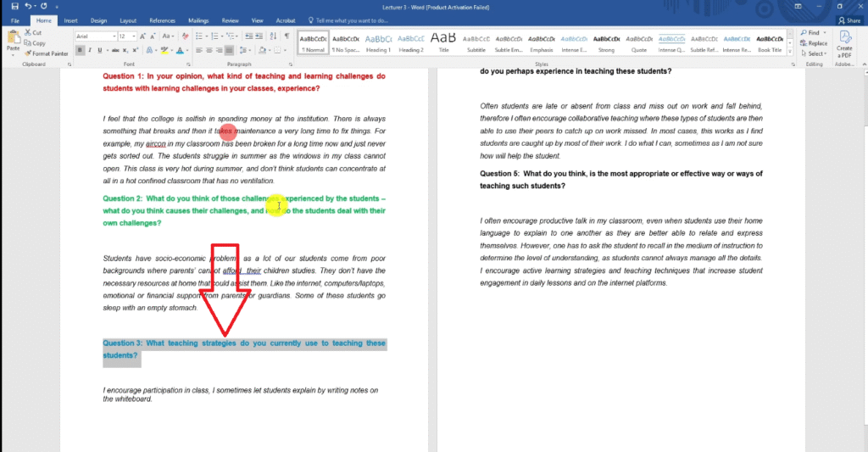Screen dimensions: 868x452
Task: Open the Layout ribbon tab
Action: 128,20
